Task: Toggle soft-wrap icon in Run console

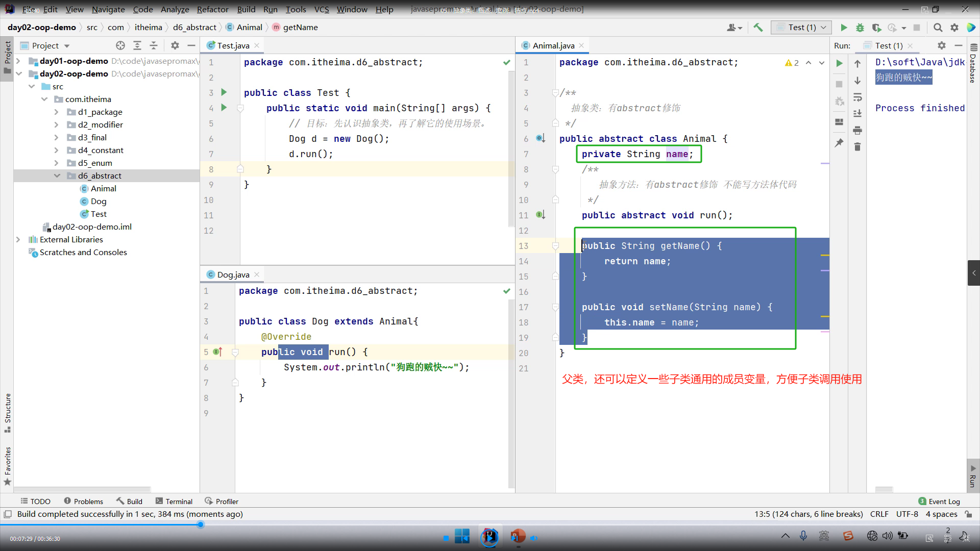Action: pos(857,97)
